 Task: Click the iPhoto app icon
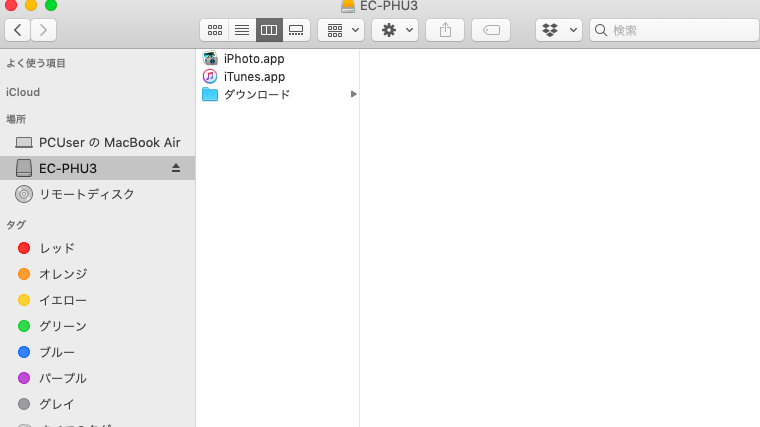[x=210, y=59]
